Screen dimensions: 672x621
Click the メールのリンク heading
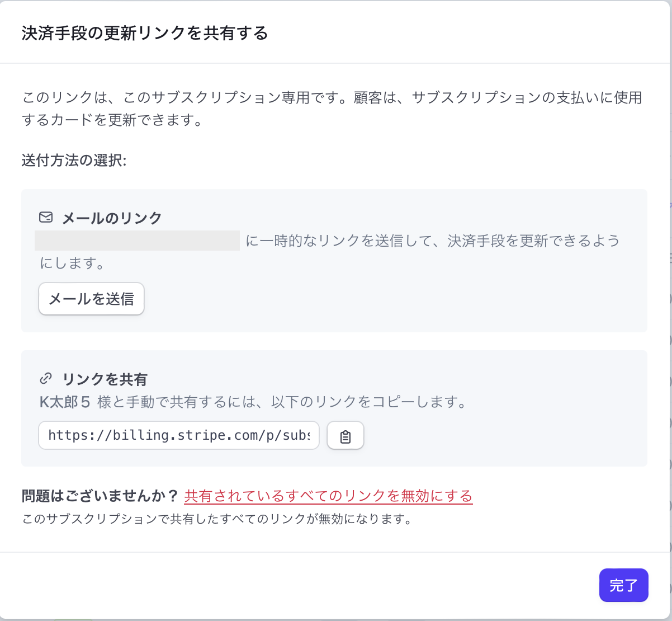[x=112, y=218]
